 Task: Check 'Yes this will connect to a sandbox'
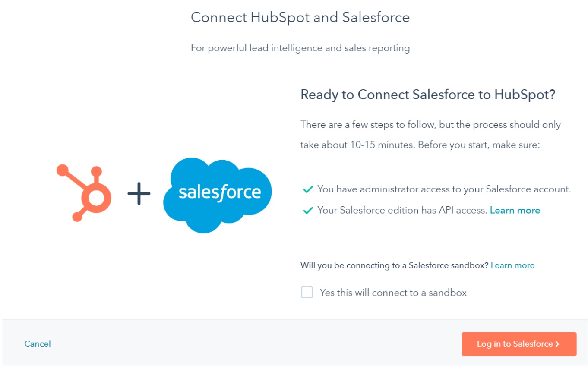pyautogui.click(x=307, y=292)
